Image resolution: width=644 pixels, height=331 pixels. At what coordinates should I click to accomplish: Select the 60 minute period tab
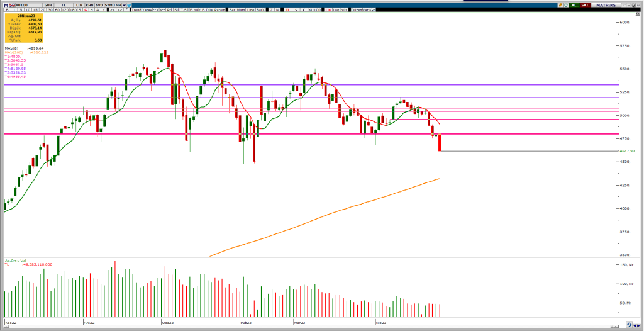58,10
